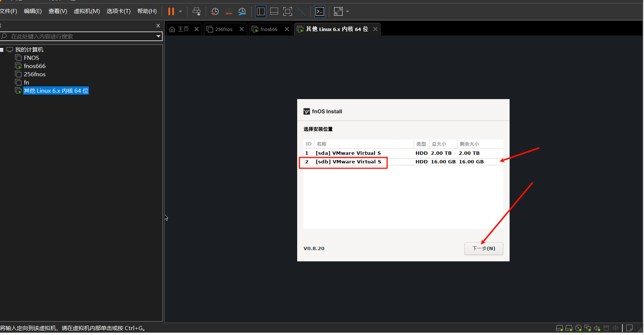Select FNOS virtual machine in library
644x335 pixels.
pyautogui.click(x=31, y=58)
